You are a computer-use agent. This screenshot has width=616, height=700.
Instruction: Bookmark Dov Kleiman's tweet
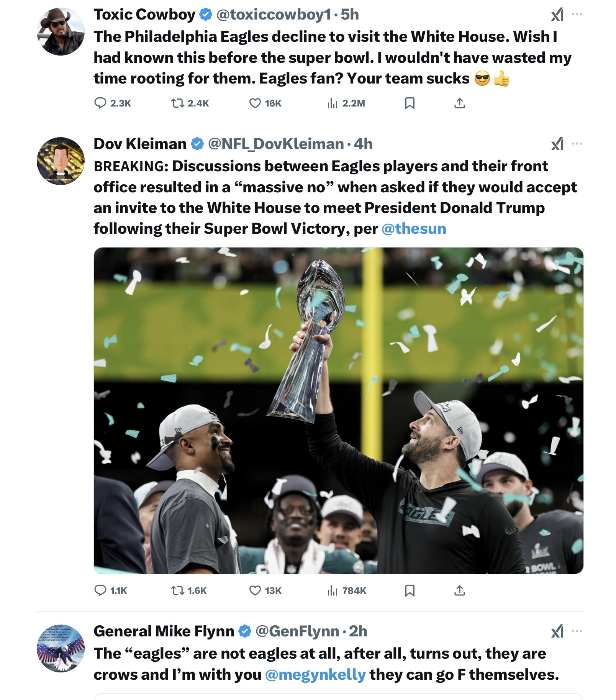(x=410, y=590)
